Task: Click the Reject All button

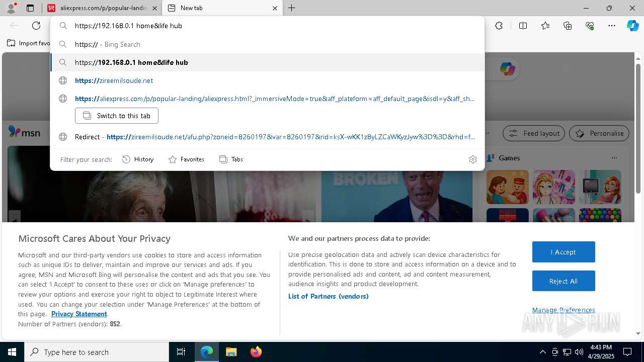Action: (563, 281)
